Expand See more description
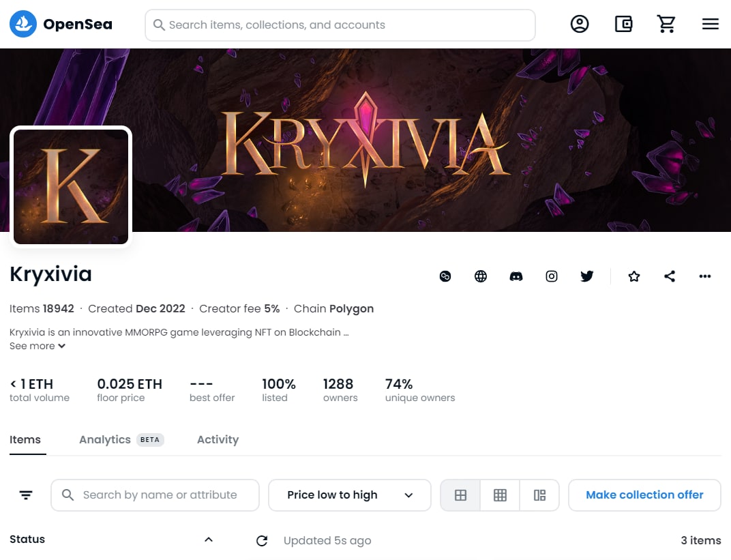731x560 pixels. pyautogui.click(x=38, y=346)
